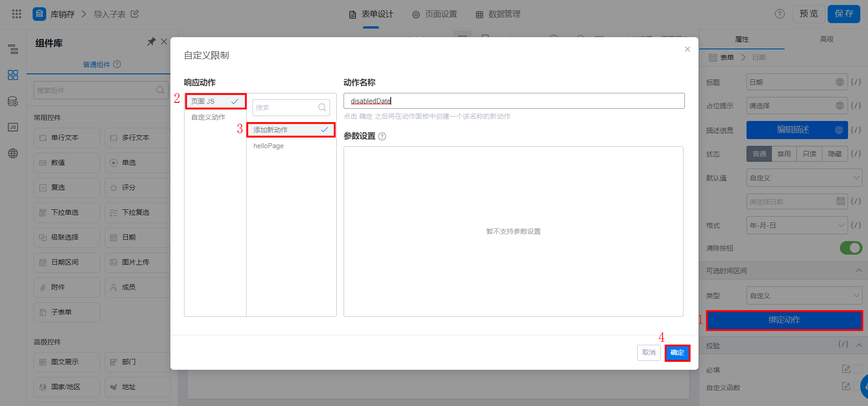Open the internationalization globe sidebar icon
This screenshot has height=406, width=868.
(x=13, y=153)
